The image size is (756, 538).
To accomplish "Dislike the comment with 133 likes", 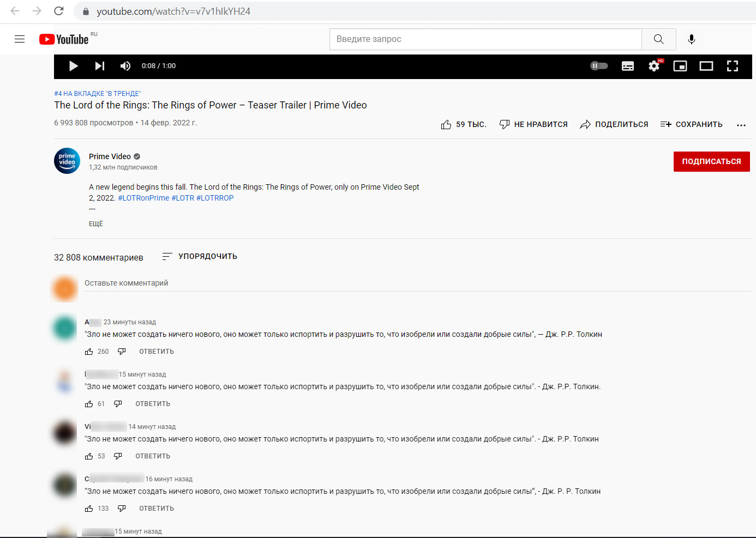I will click(x=122, y=509).
